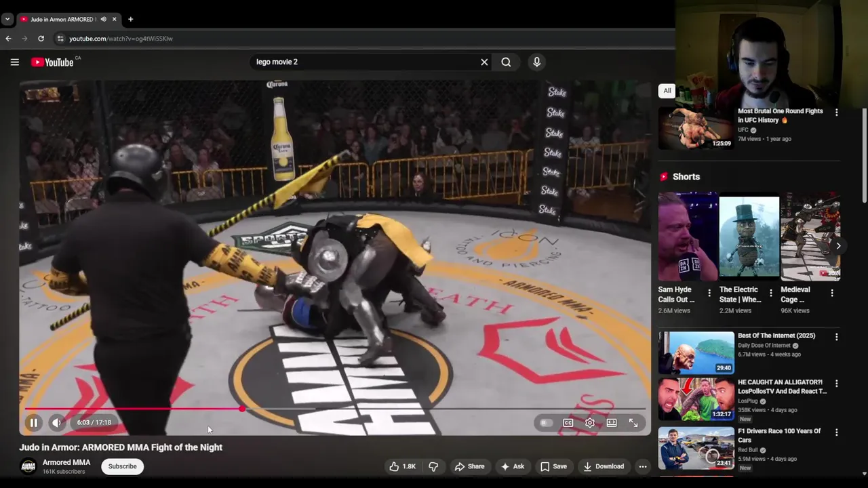The height and width of the screenshot is (488, 868).
Task: Open options for Best Of The Internet
Action: click(836, 337)
